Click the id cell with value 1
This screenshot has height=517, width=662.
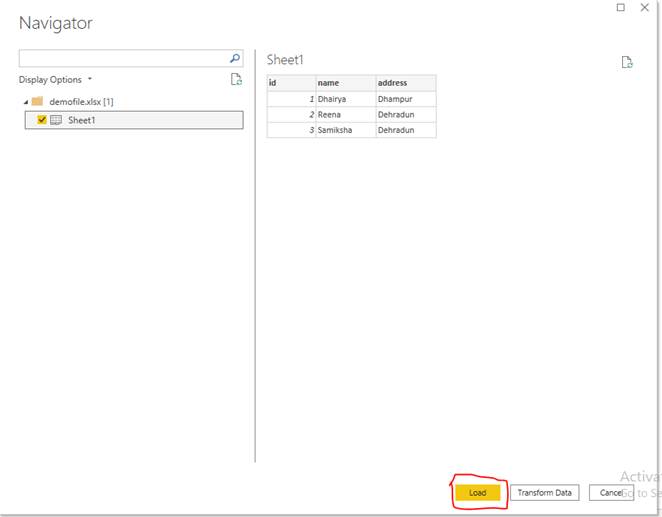coord(291,99)
